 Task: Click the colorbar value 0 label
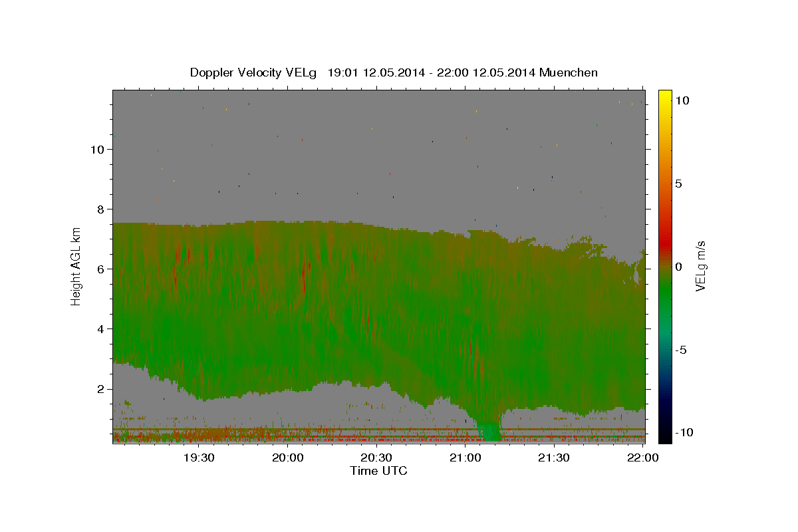[678, 267]
